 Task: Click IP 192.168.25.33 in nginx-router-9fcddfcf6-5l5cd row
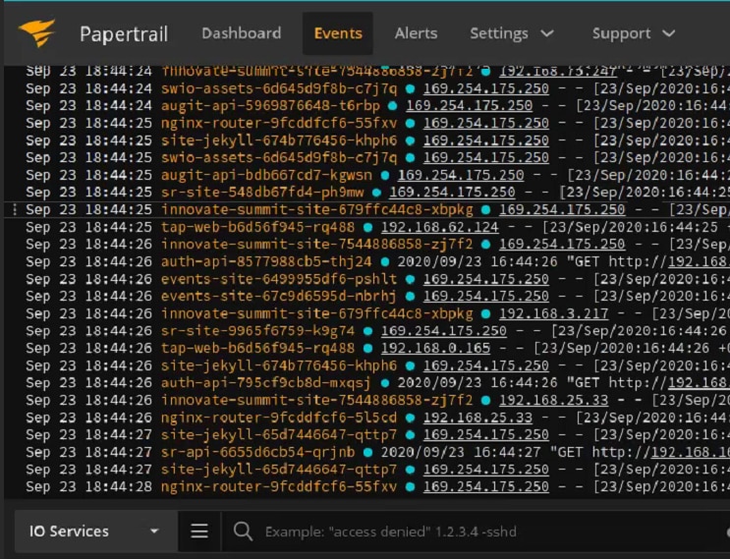[x=477, y=418]
